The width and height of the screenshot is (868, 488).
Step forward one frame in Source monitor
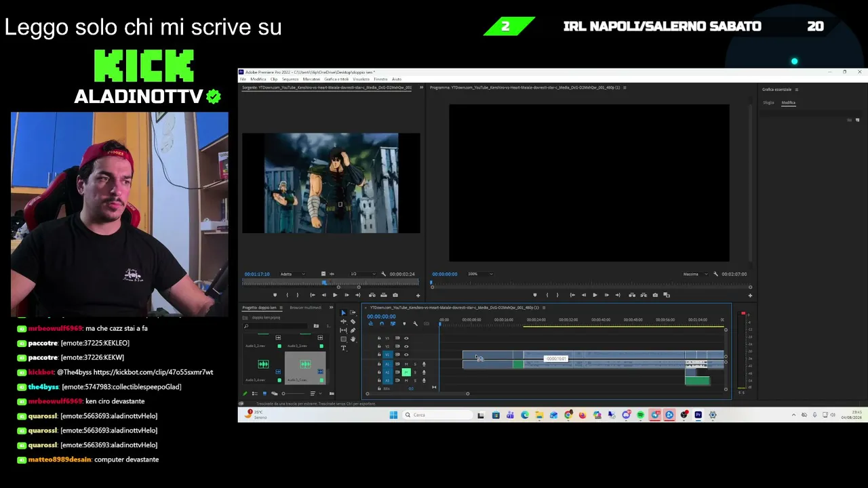347,295
